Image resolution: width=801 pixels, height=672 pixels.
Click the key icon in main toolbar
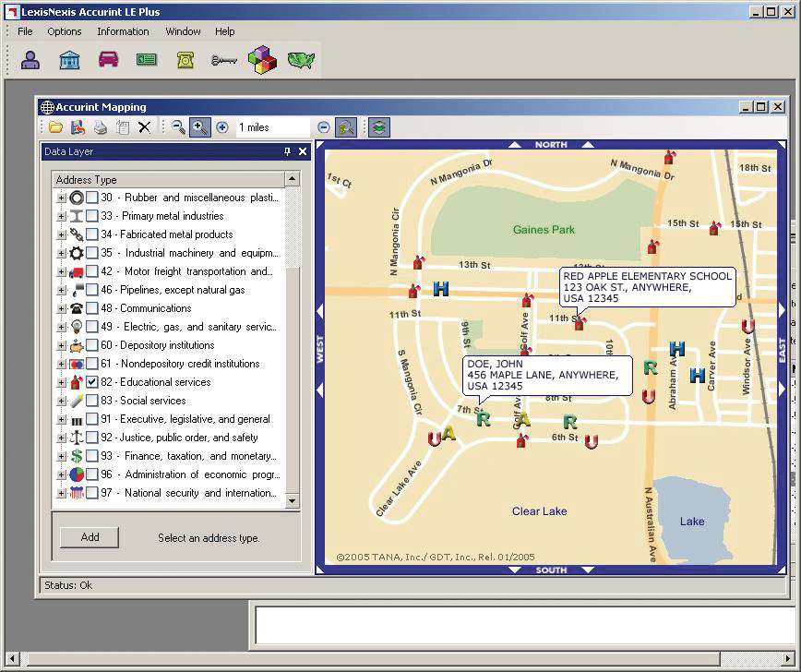pyautogui.click(x=223, y=61)
